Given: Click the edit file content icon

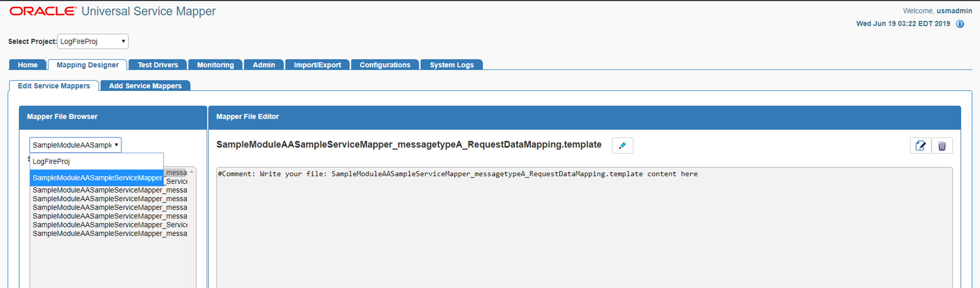Looking at the screenshot, I should tap(920, 145).
